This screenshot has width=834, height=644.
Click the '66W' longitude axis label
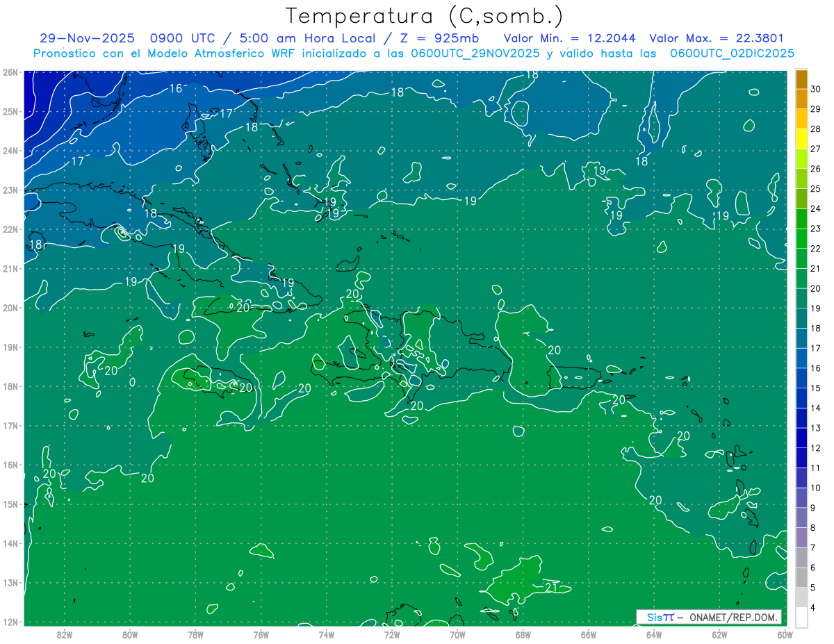pyautogui.click(x=589, y=634)
